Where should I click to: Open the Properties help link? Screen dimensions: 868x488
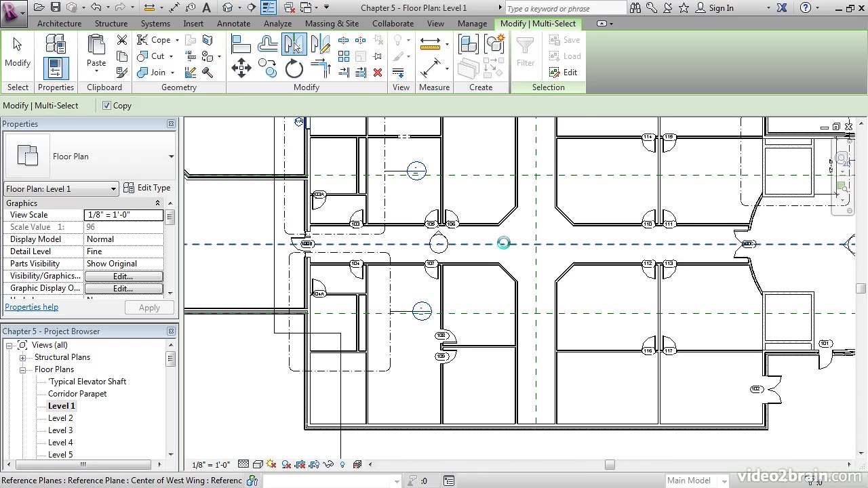tap(31, 307)
